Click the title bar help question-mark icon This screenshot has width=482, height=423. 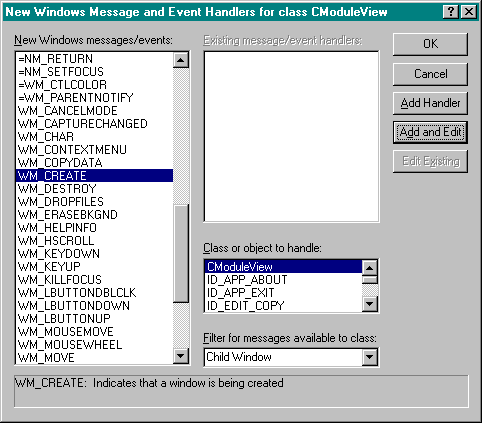click(x=451, y=12)
